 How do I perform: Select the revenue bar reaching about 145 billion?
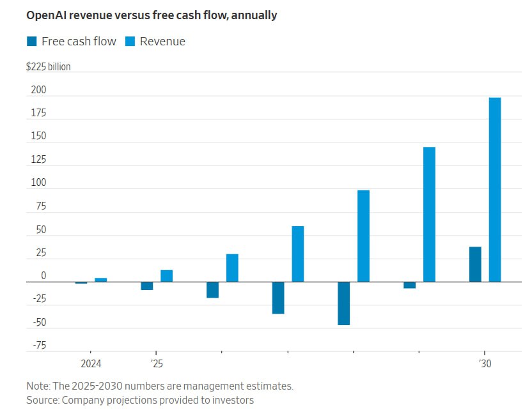(x=429, y=215)
